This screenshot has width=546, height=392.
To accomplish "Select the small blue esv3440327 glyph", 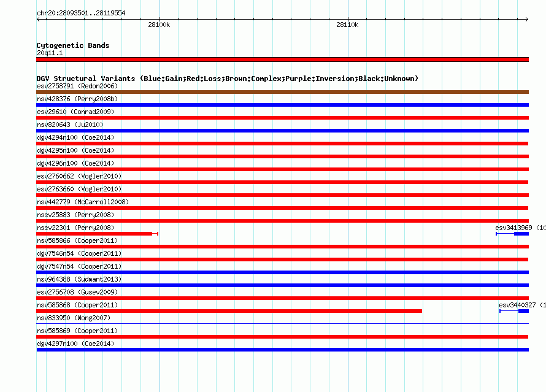I will 514,311.
